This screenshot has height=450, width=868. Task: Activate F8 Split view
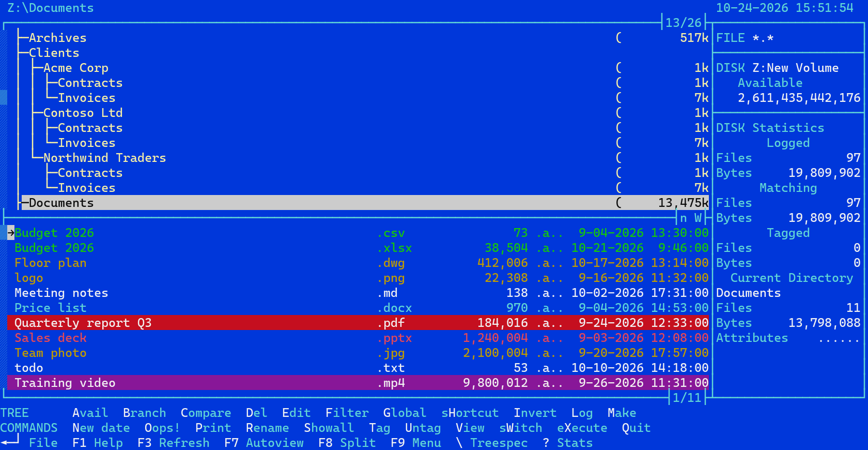[347, 443]
